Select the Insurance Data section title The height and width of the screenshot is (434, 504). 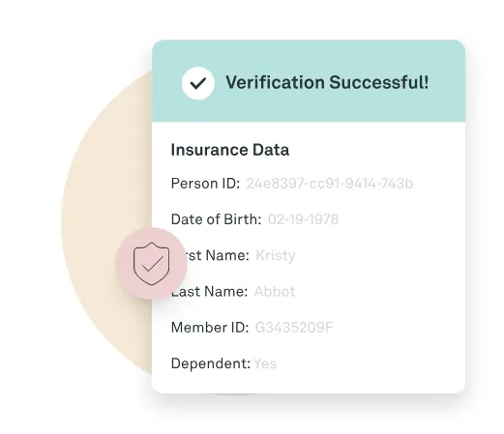[230, 150]
